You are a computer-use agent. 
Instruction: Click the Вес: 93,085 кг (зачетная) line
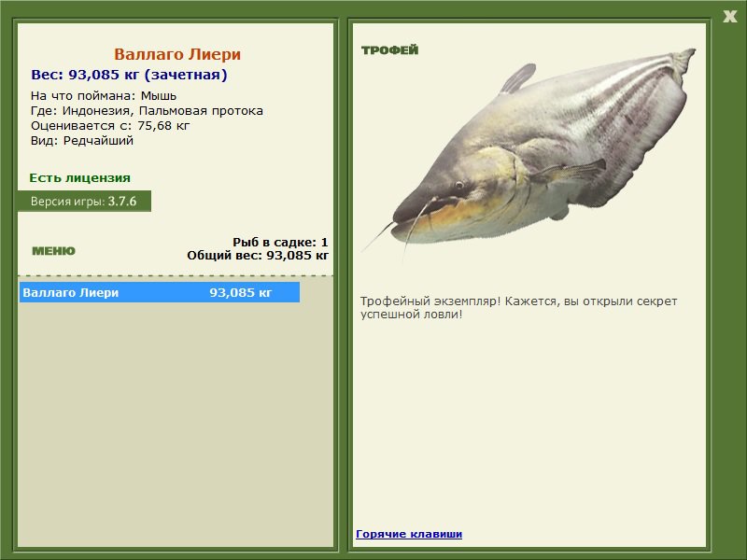click(129, 75)
